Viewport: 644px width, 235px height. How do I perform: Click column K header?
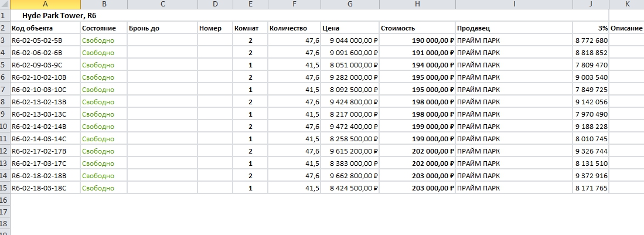click(x=626, y=4)
